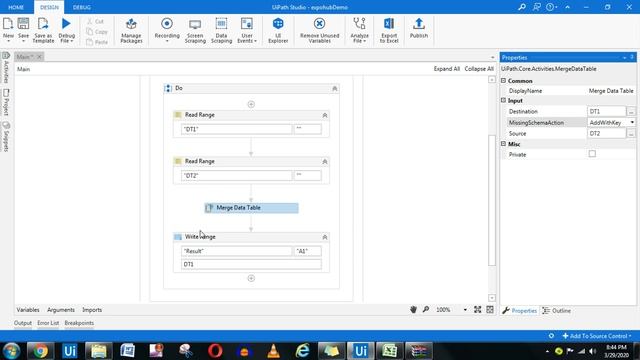Open UI Explorer
640x360 pixels.
[x=278, y=30]
